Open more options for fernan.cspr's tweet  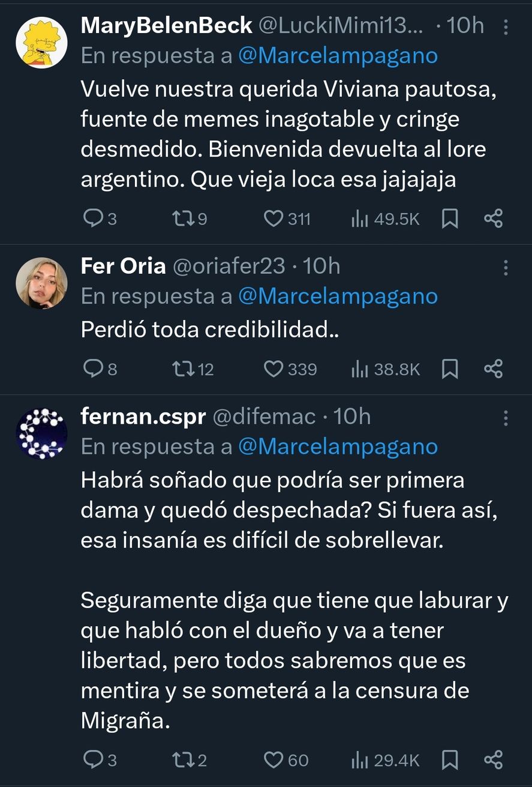[x=505, y=418]
